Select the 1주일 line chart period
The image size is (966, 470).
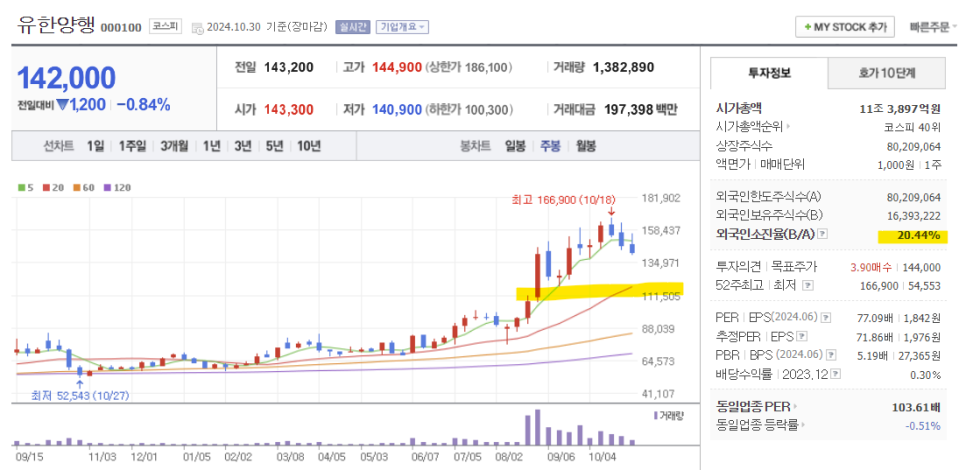[132, 146]
